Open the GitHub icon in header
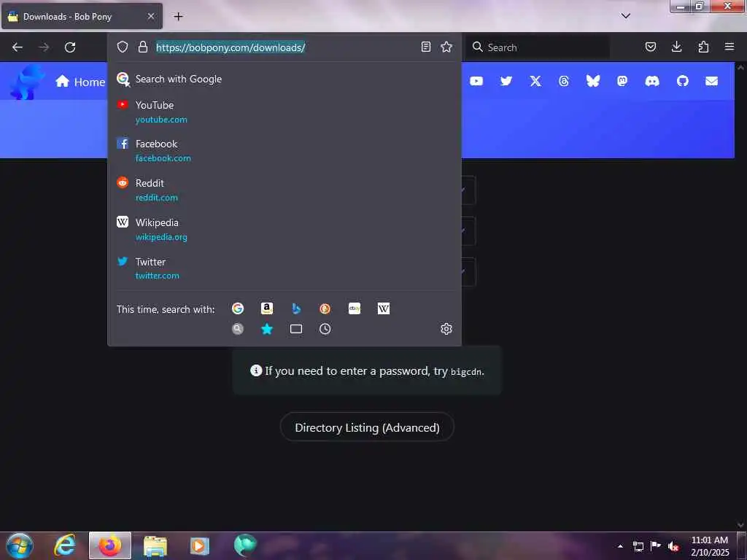Screen dimensions: 747x560 point(683,81)
